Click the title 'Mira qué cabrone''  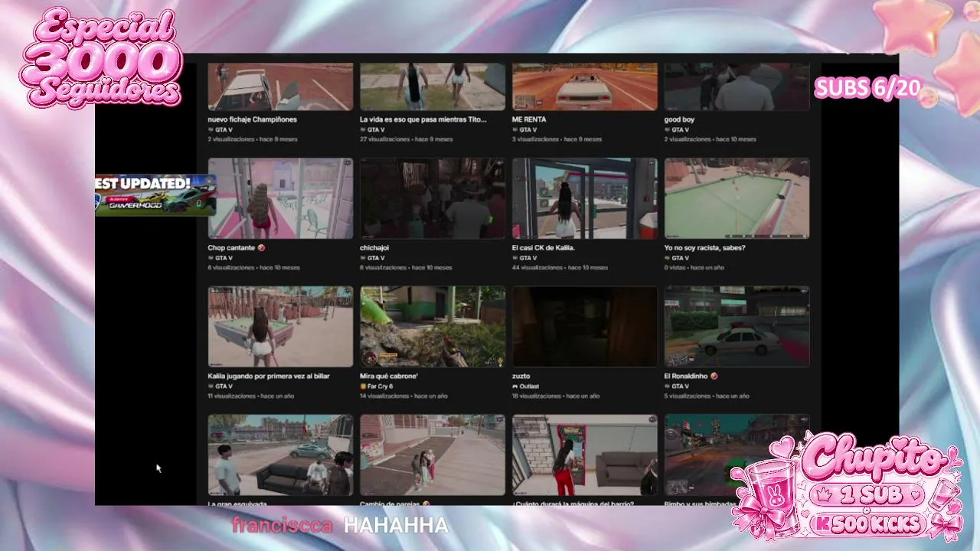pyautogui.click(x=389, y=377)
